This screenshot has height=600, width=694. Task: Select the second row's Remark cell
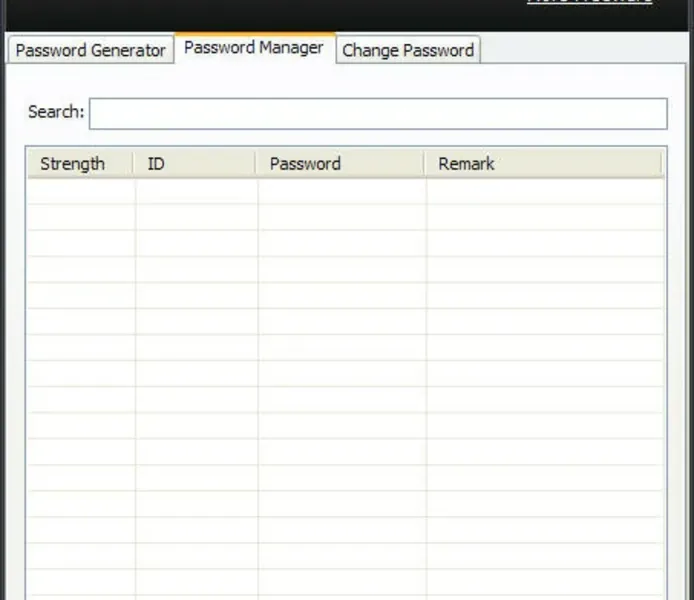(544, 217)
